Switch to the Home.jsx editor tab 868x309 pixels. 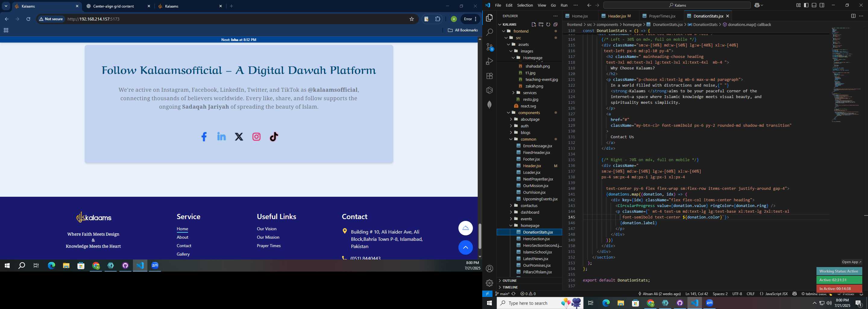tap(579, 16)
